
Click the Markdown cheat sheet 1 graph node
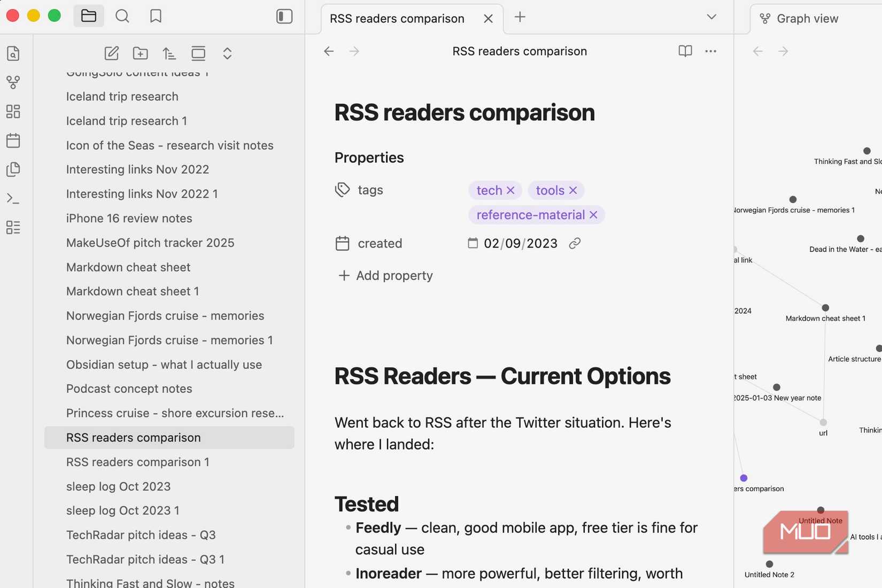coord(825,308)
